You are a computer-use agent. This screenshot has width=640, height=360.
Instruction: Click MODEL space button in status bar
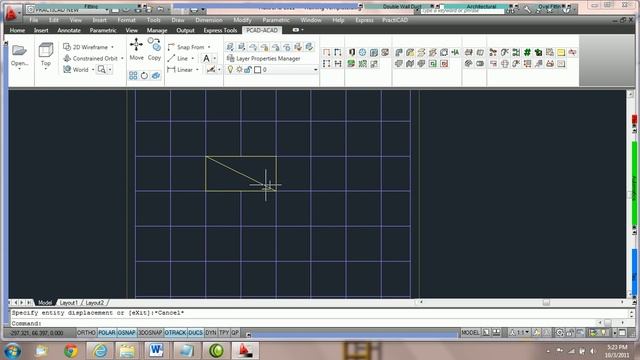(470, 333)
